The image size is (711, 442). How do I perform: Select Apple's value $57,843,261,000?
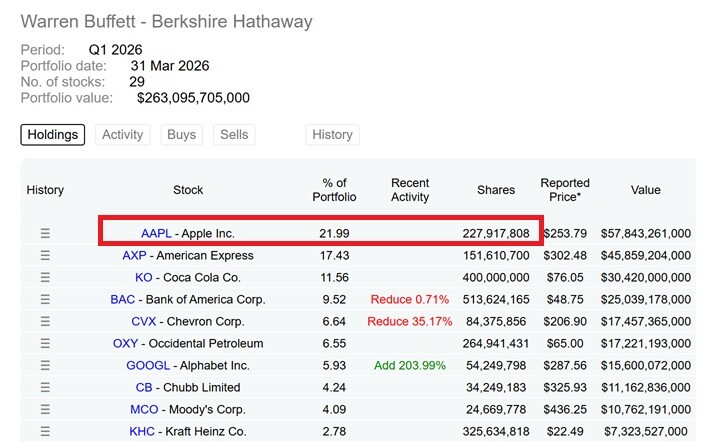tap(646, 233)
